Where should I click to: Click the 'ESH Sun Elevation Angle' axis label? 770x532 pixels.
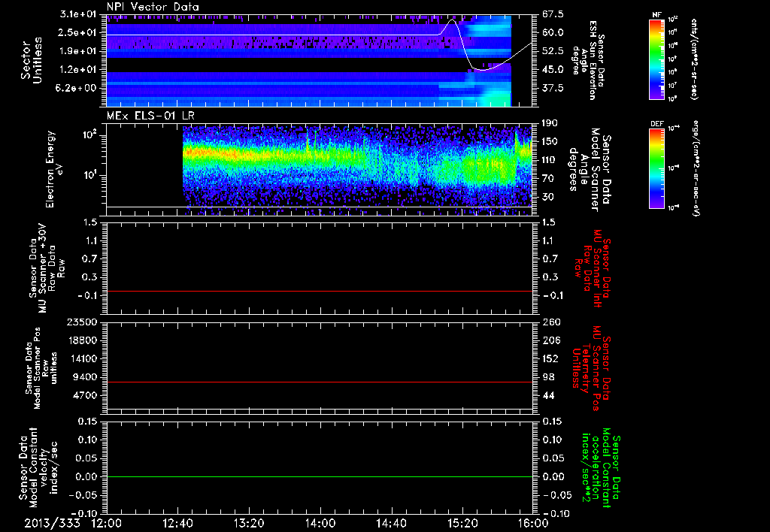(x=589, y=60)
